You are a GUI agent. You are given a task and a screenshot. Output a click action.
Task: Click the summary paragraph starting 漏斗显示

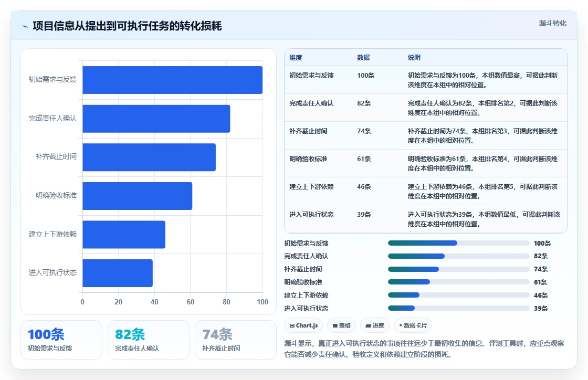click(x=424, y=349)
